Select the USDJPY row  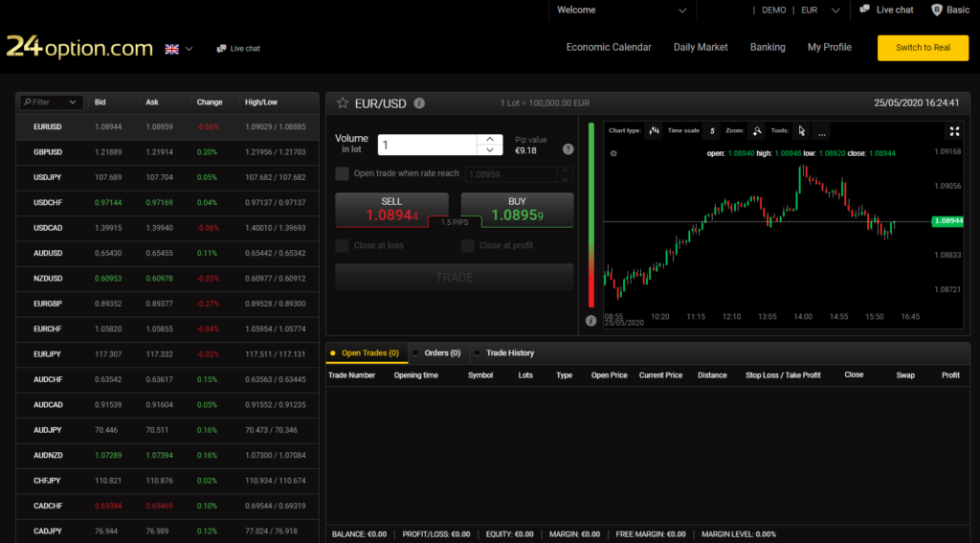[167, 178]
